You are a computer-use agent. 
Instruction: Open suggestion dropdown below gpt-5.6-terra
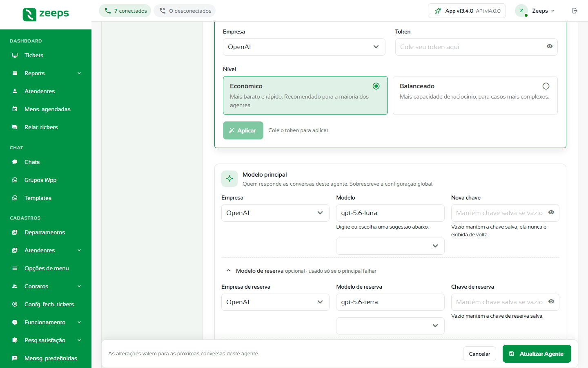click(x=390, y=326)
